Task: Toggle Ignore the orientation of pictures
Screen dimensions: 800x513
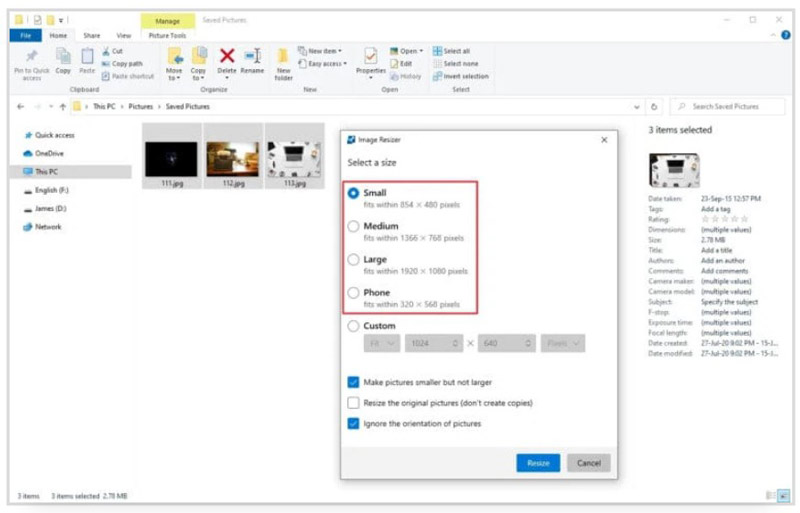Action: 353,424
